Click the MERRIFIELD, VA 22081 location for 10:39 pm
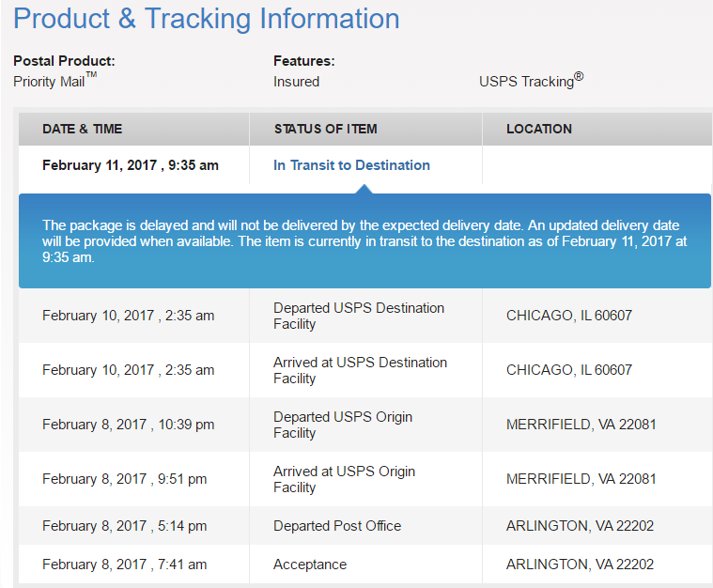The image size is (713, 588). click(581, 425)
